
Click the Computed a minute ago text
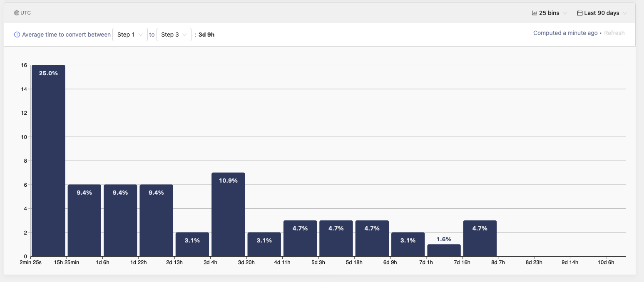565,33
